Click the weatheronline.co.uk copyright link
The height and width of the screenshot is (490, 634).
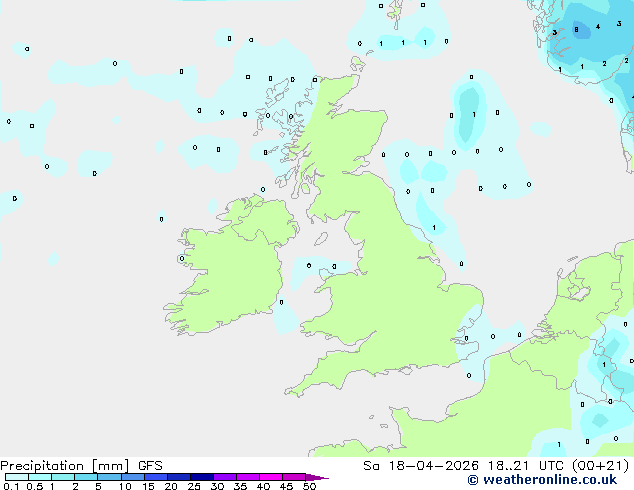(542, 480)
